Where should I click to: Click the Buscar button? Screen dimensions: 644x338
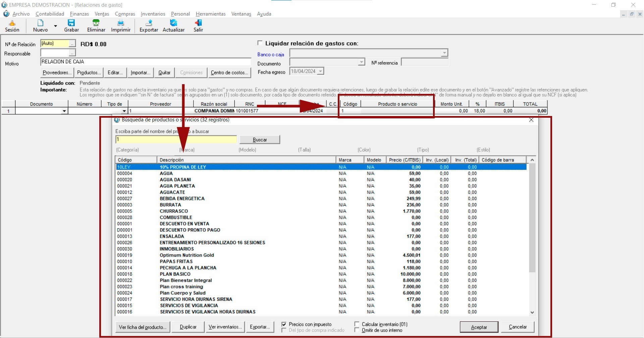coord(260,139)
